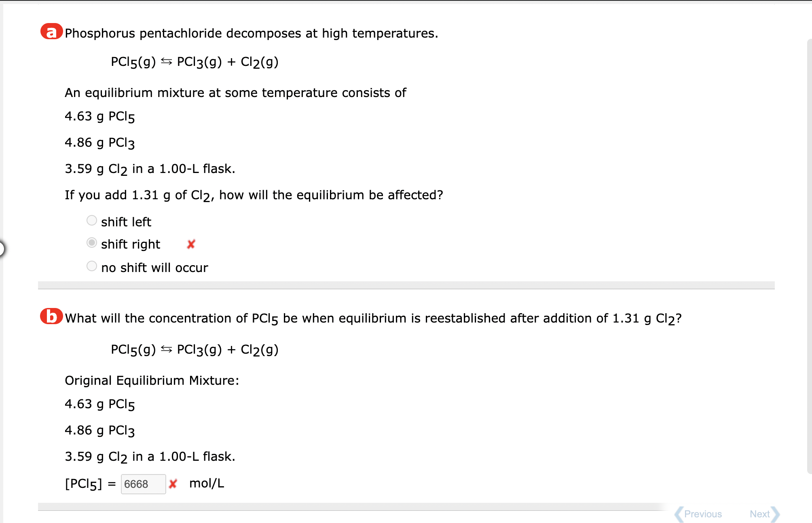Screen dimensions: 812x523
Task: Click the red X marking the wrong equilibrium choice
Action: tap(190, 244)
